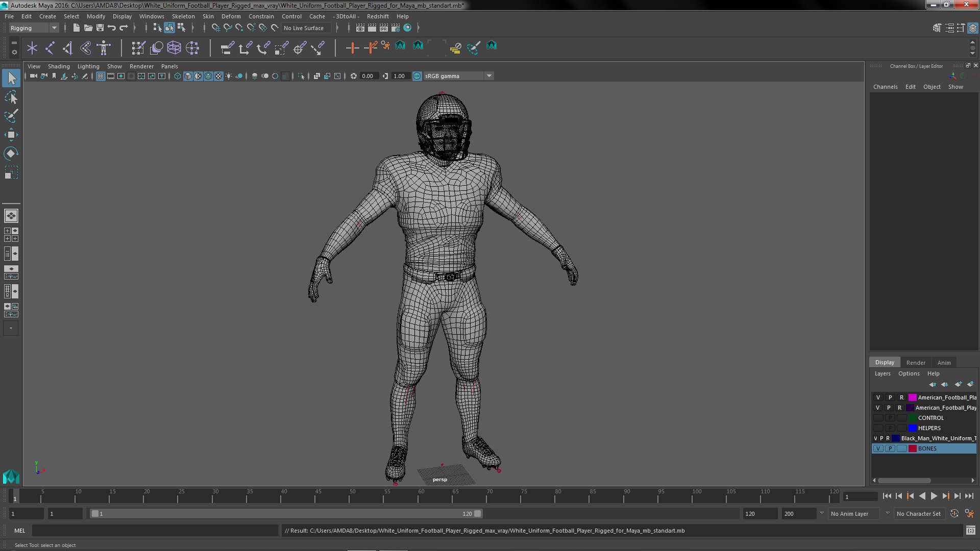Open the viewport Shading menu
Viewport: 980px width, 551px height.
[59, 66]
